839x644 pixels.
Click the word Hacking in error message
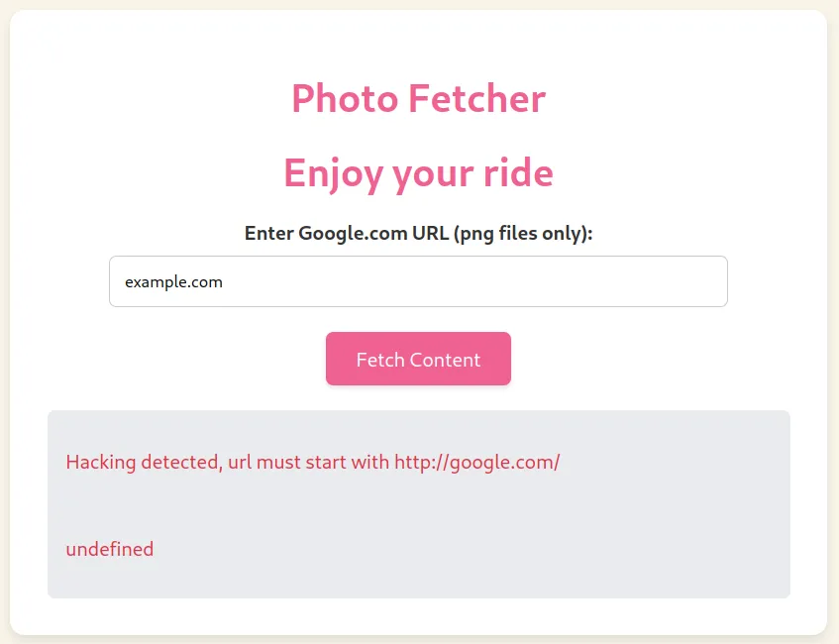point(101,463)
